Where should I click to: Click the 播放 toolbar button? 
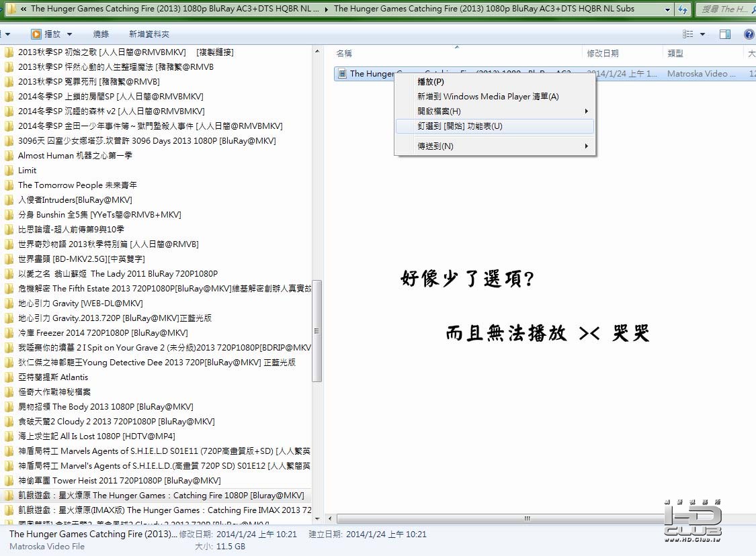[46, 34]
